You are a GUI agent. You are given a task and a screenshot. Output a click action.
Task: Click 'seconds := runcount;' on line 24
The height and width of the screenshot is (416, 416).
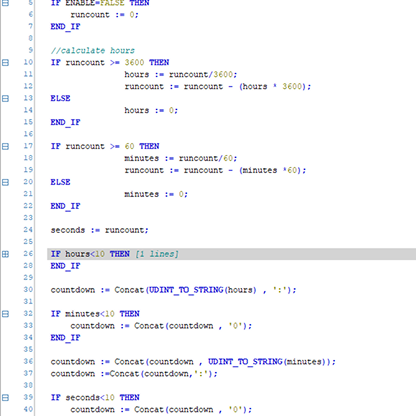pos(99,230)
